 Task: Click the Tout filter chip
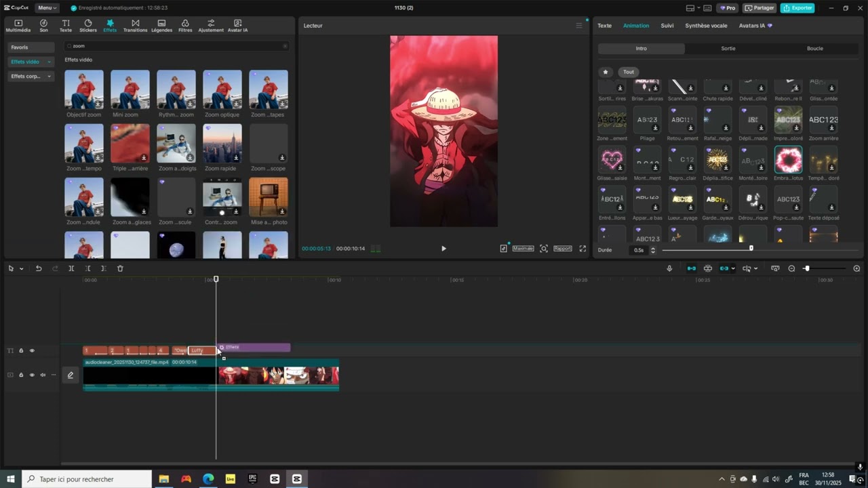click(x=629, y=72)
